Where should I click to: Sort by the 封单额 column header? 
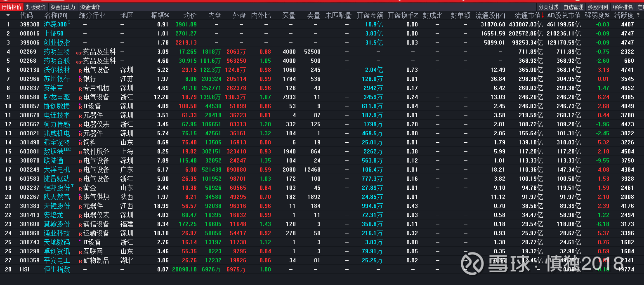460,15
